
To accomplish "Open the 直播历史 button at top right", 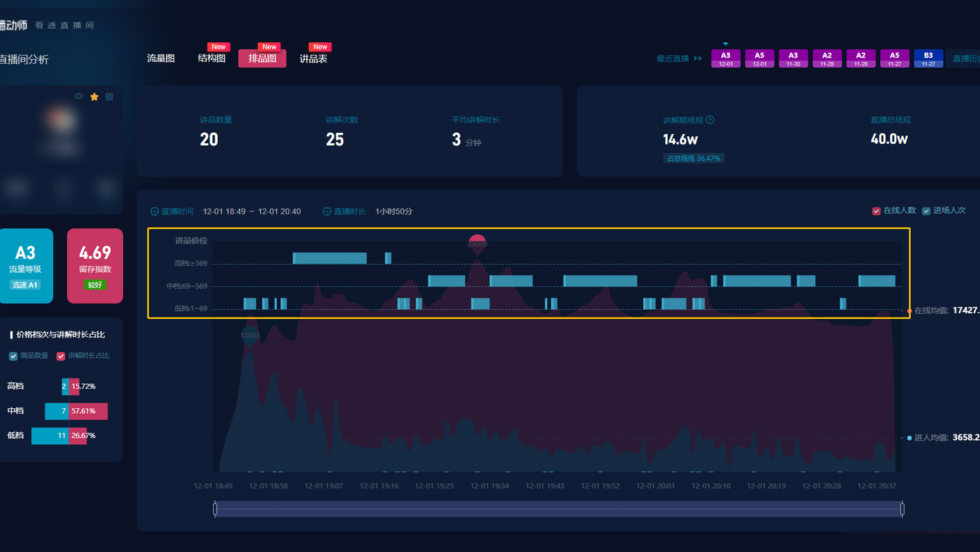I will (x=965, y=59).
